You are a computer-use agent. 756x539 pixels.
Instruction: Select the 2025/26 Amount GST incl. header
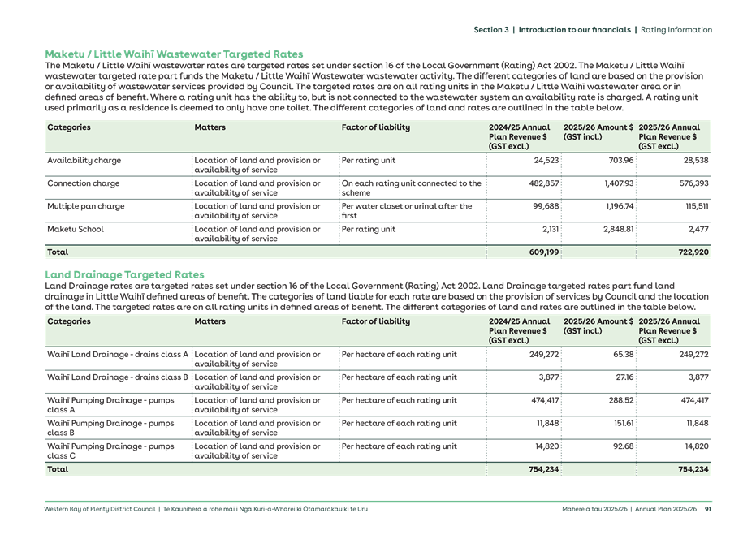(597, 132)
